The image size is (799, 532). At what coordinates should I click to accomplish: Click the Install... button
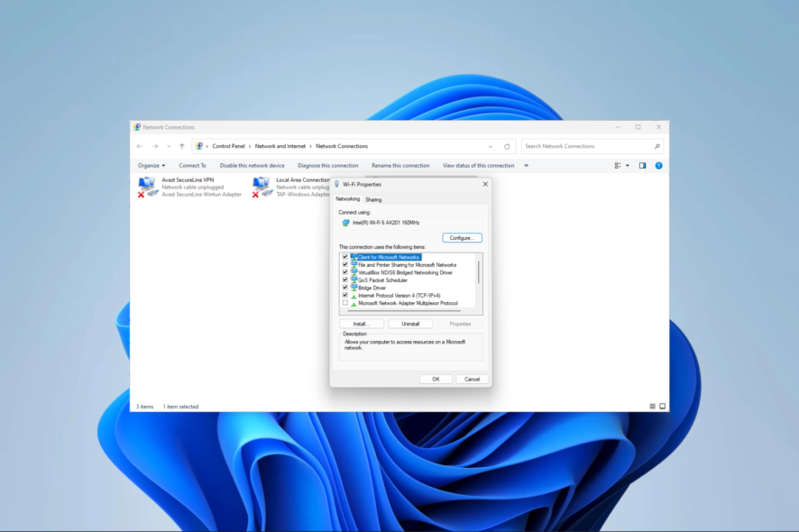(x=362, y=324)
